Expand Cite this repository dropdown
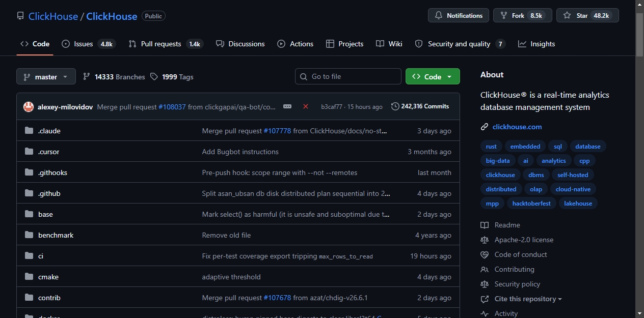This screenshot has width=644, height=318. 528,299
